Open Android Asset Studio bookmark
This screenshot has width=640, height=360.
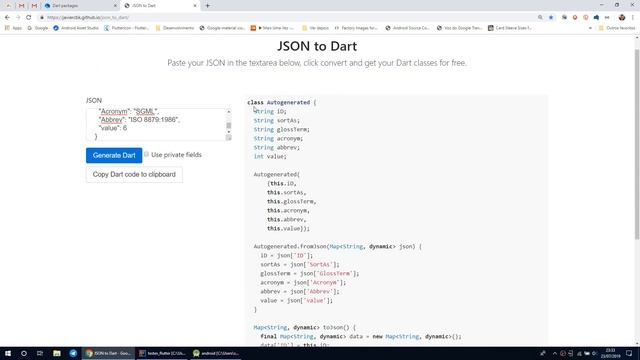tap(76, 28)
